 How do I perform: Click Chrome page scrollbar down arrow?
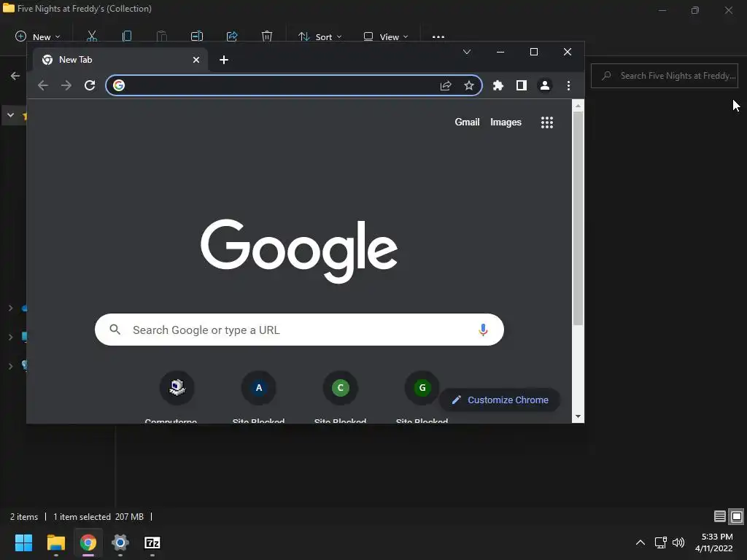click(578, 416)
